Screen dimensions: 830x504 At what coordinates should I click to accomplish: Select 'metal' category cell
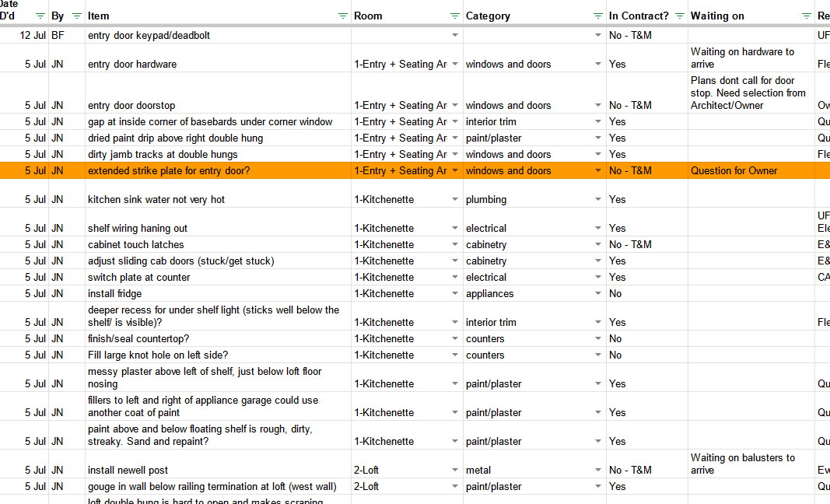click(x=534, y=464)
